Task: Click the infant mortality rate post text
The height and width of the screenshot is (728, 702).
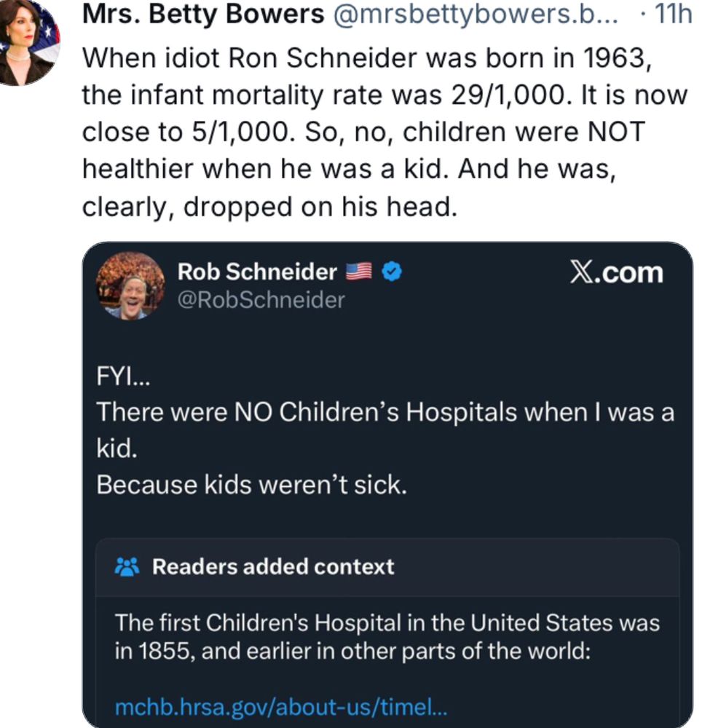Action: [x=384, y=95]
